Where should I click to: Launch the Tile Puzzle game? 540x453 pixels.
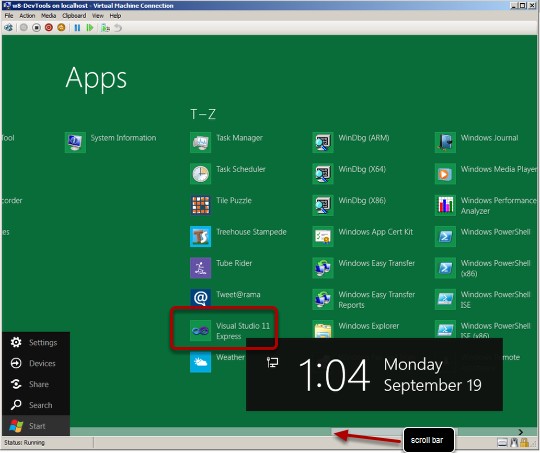pos(221,205)
